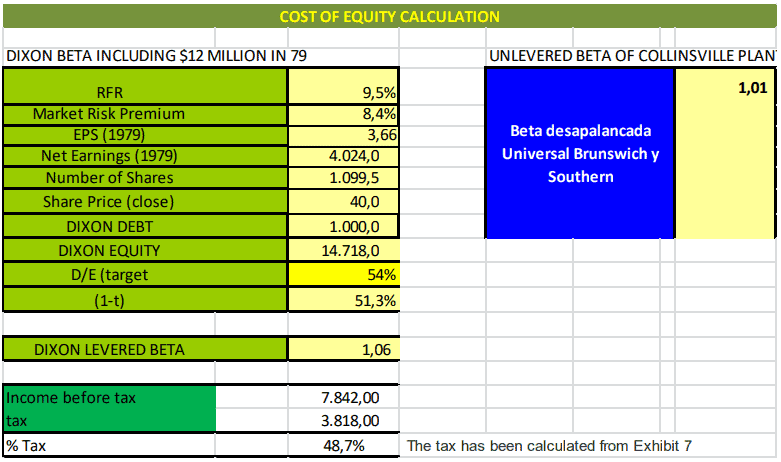Select the UNLEVERED BETA OF COLLINSVILLE PLANT heading
The image size is (781, 462).
coord(632,56)
